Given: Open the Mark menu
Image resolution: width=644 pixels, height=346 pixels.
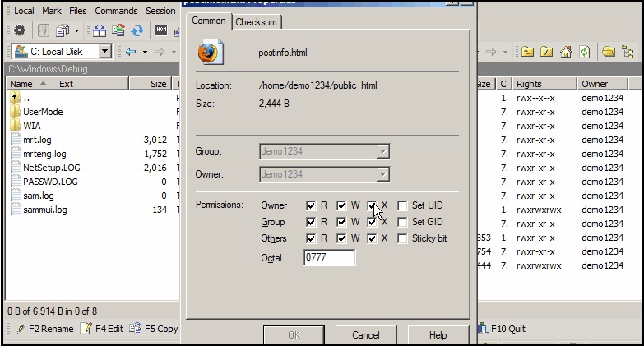Looking at the screenshot, I should point(52,11).
